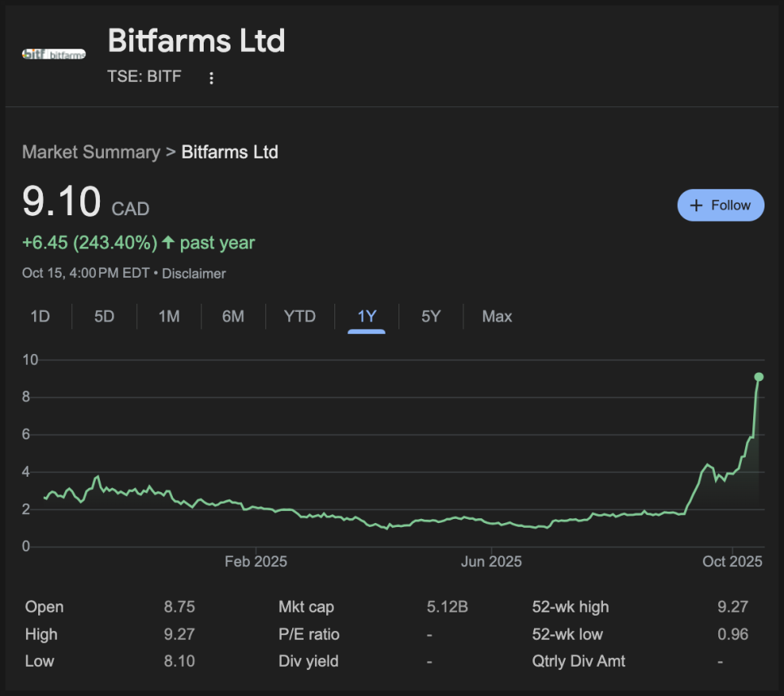Open the Market Summary breadcrumb link

click(91, 152)
